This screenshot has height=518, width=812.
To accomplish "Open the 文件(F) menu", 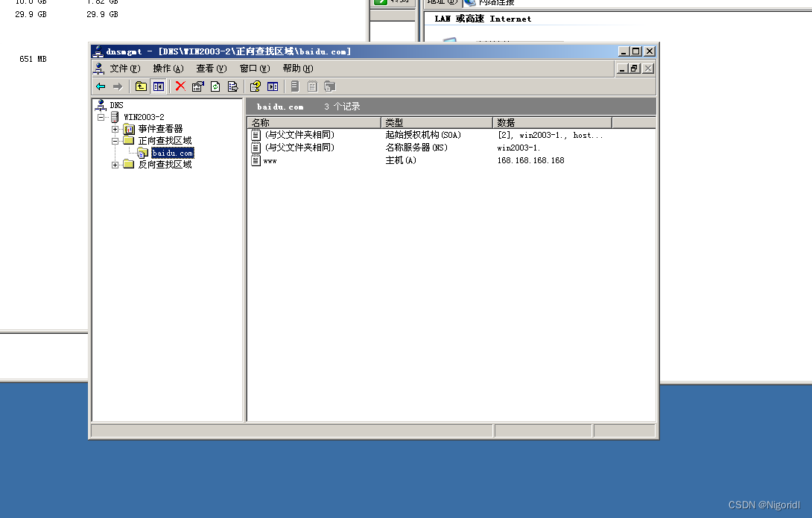I will click(x=125, y=69).
